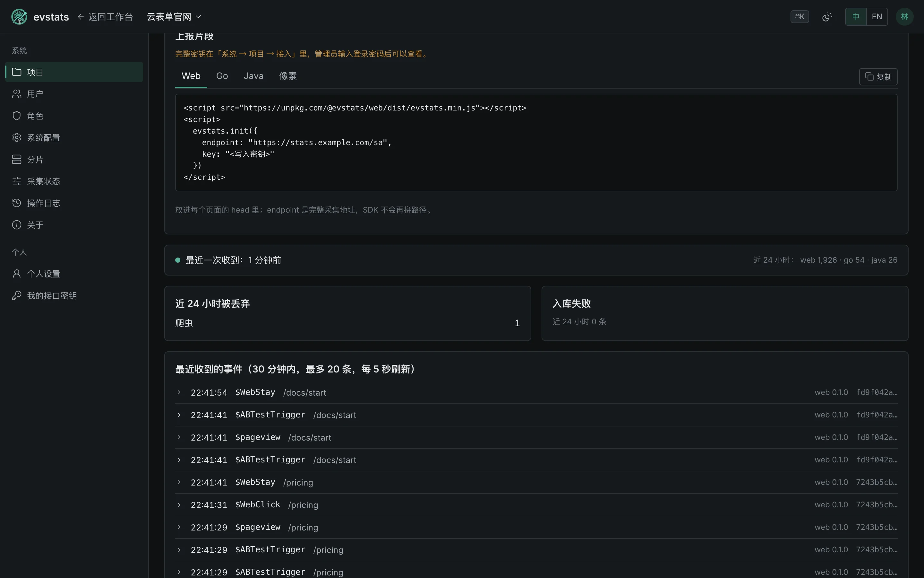Image resolution: width=924 pixels, height=578 pixels.
Task: Click the script code snippet block
Action: click(536, 143)
